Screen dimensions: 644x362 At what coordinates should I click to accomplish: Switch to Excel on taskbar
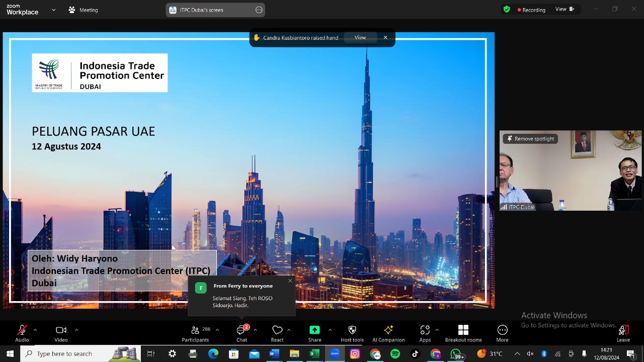pos(314,353)
